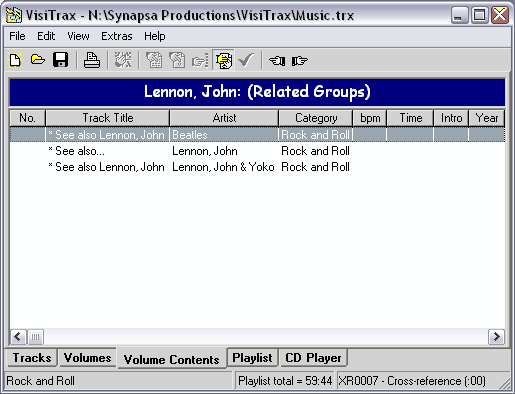Sort by the No. column header
The image size is (515, 394).
[27, 118]
